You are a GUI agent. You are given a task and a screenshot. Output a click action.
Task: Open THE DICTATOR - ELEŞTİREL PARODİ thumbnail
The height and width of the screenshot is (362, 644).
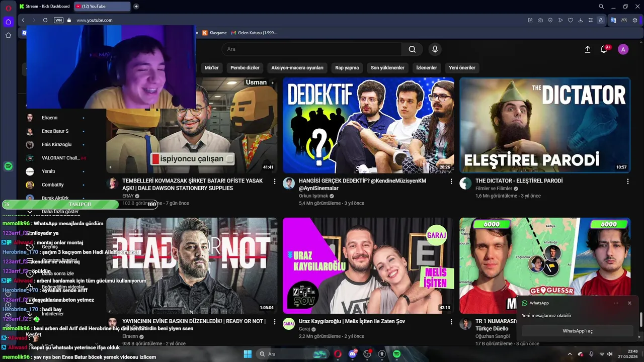(545, 125)
